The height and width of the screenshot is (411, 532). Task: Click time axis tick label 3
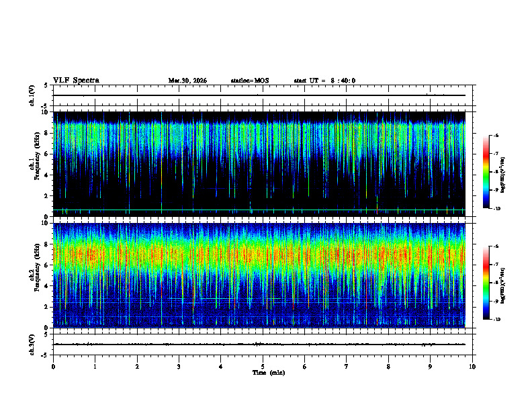tap(179, 367)
